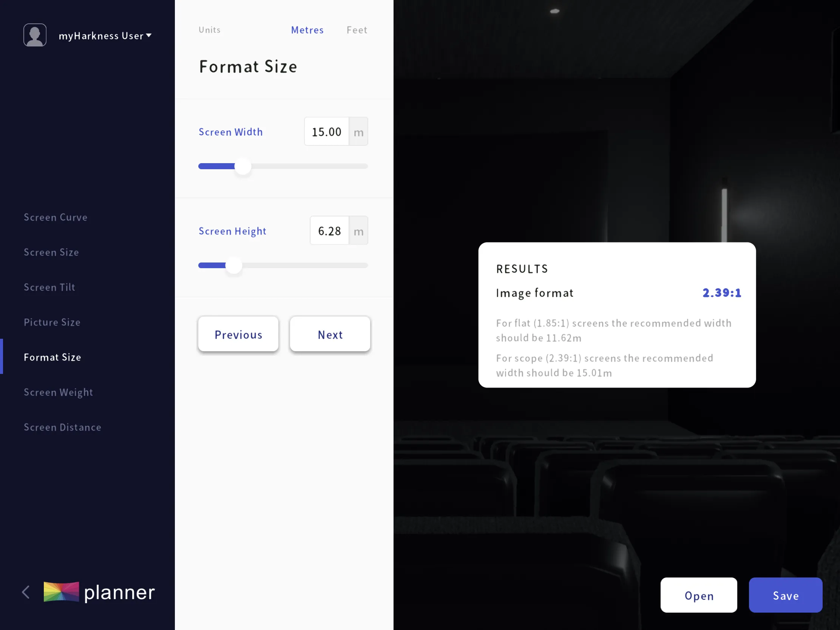Click the Screen Height input field
This screenshot has width=840, height=630.
pyautogui.click(x=331, y=230)
